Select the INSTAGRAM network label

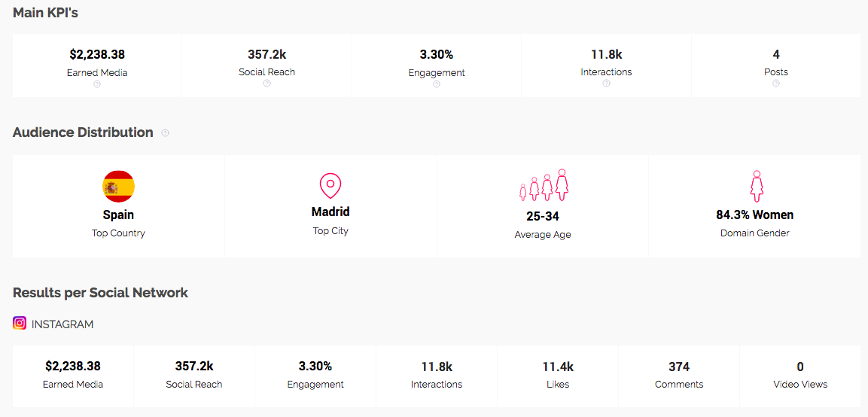click(62, 324)
